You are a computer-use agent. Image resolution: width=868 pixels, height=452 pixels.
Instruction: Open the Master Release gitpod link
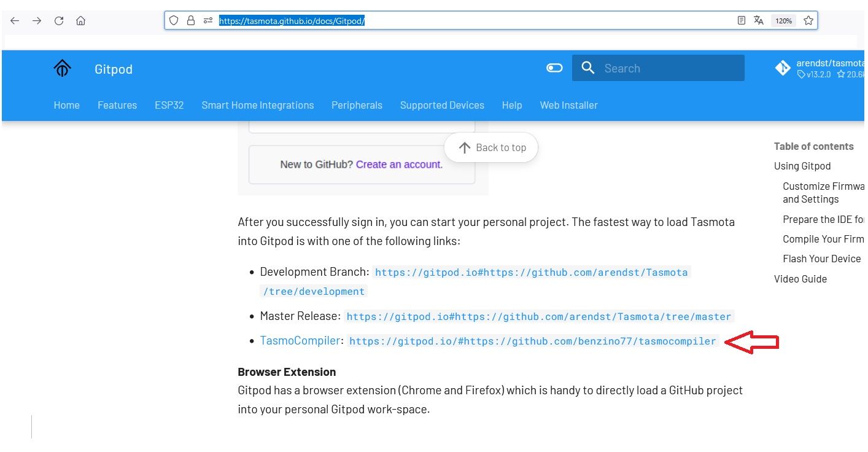pyautogui.click(x=540, y=316)
